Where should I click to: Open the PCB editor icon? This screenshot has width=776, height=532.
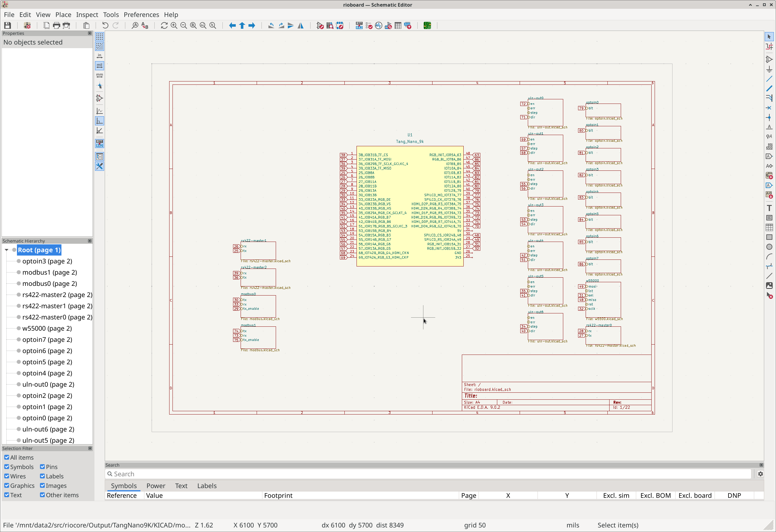[x=427, y=26]
